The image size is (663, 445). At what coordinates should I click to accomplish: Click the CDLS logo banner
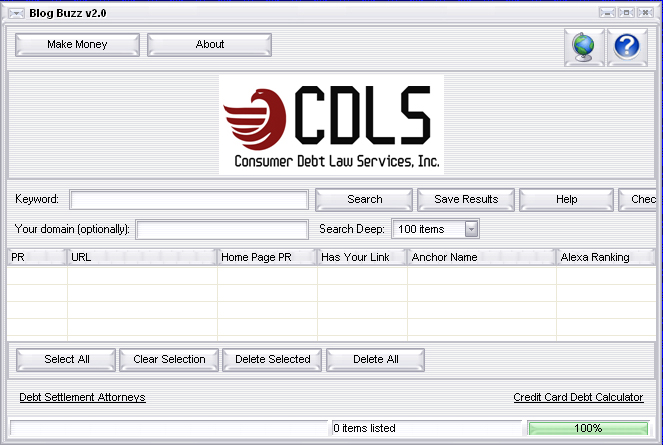coord(332,124)
